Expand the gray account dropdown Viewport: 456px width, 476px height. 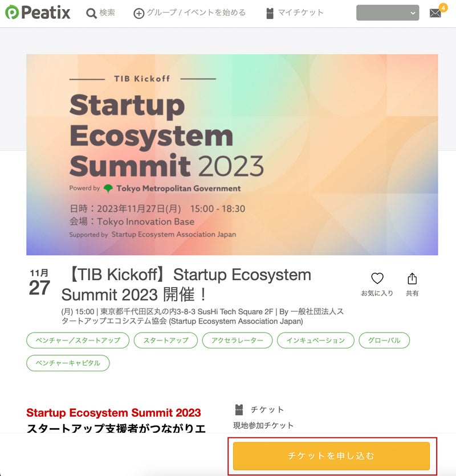[x=387, y=13]
